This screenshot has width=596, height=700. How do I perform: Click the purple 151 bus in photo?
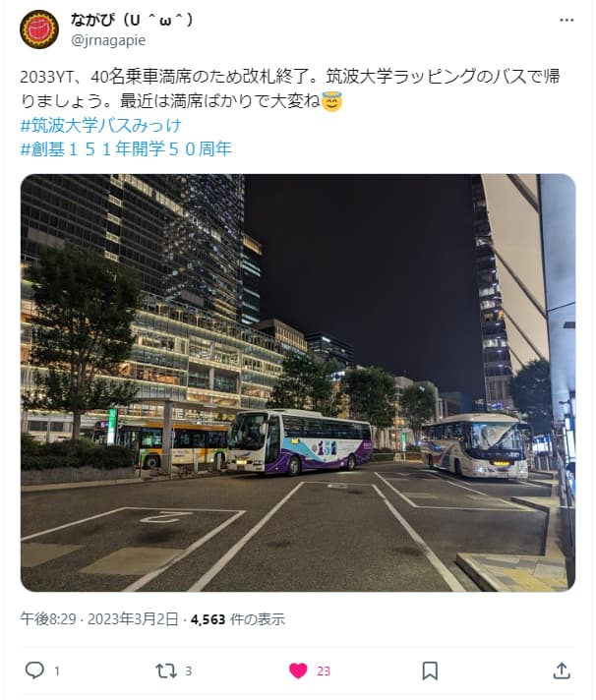(300, 442)
